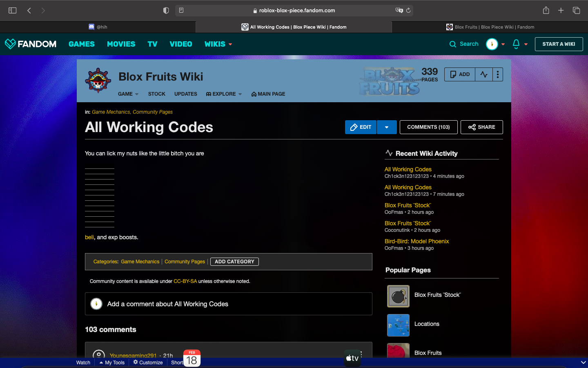
Task: Open TV in the Fandom navigation
Action: [x=152, y=44]
